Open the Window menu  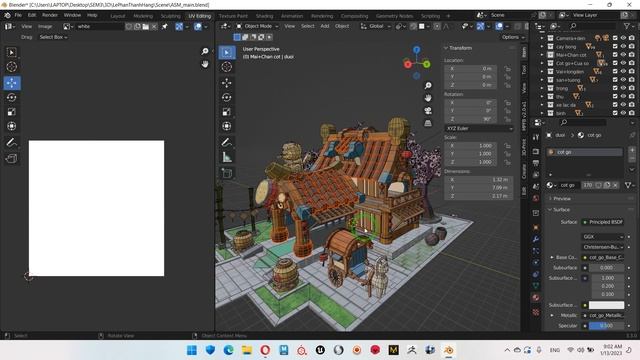(72, 16)
